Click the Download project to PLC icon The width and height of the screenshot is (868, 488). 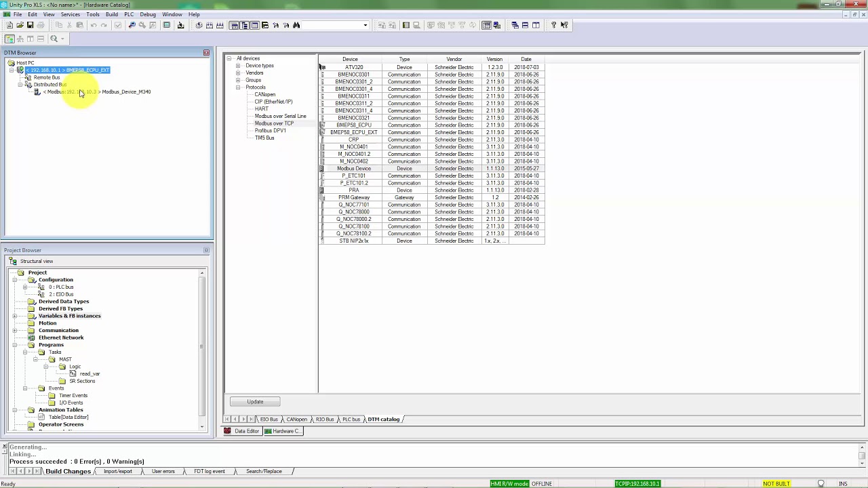[180, 25]
